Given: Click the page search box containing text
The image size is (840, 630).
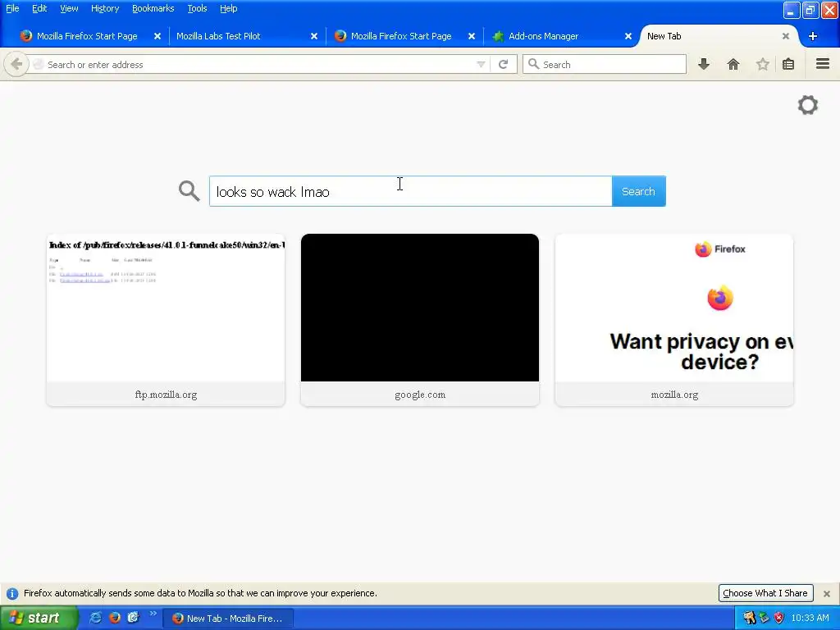Looking at the screenshot, I should coord(410,191).
